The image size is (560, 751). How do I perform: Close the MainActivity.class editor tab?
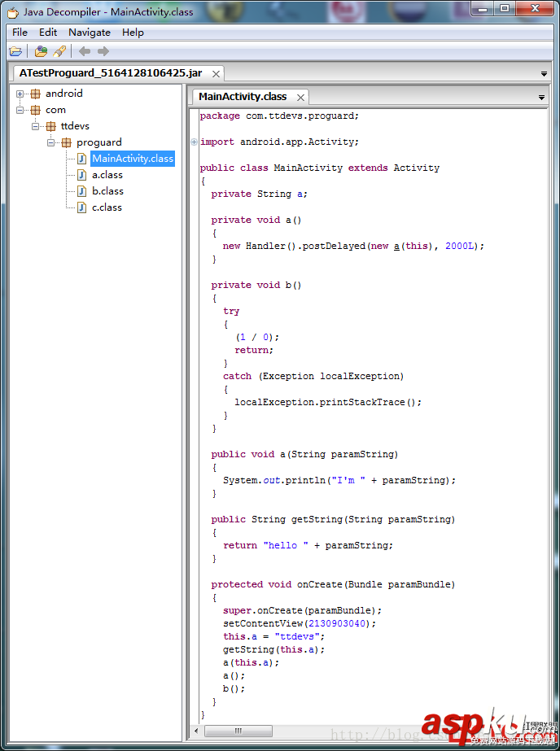300,97
